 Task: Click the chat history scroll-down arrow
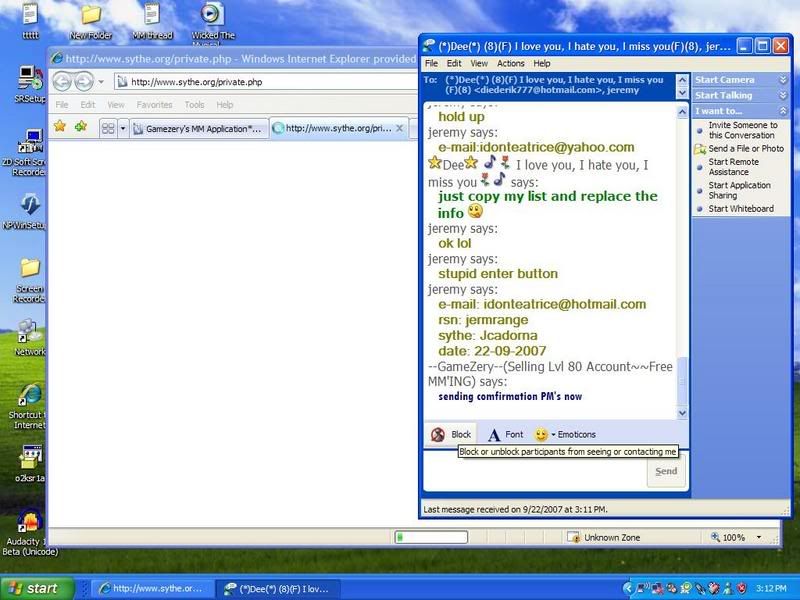tap(683, 413)
